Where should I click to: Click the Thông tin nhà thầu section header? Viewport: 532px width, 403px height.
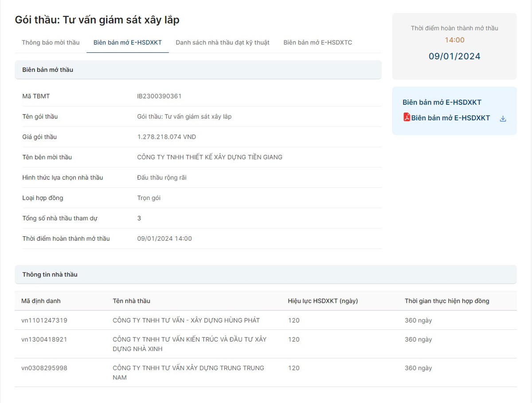point(50,274)
